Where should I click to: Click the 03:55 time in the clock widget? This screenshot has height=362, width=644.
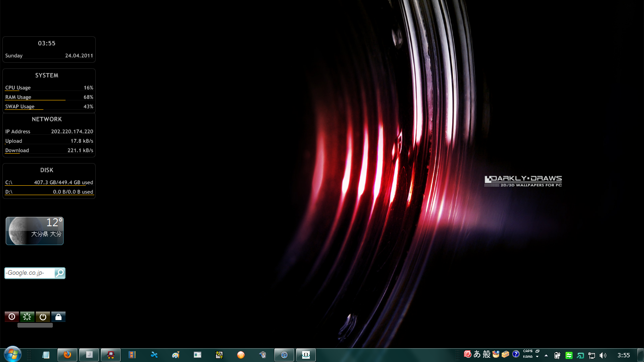click(x=47, y=43)
